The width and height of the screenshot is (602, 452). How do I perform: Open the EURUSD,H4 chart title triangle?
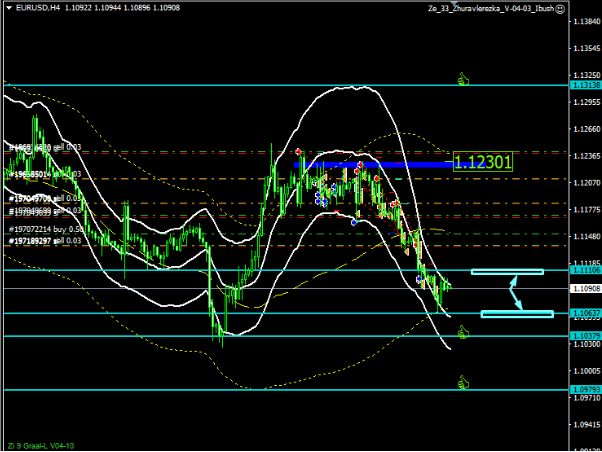8,8
